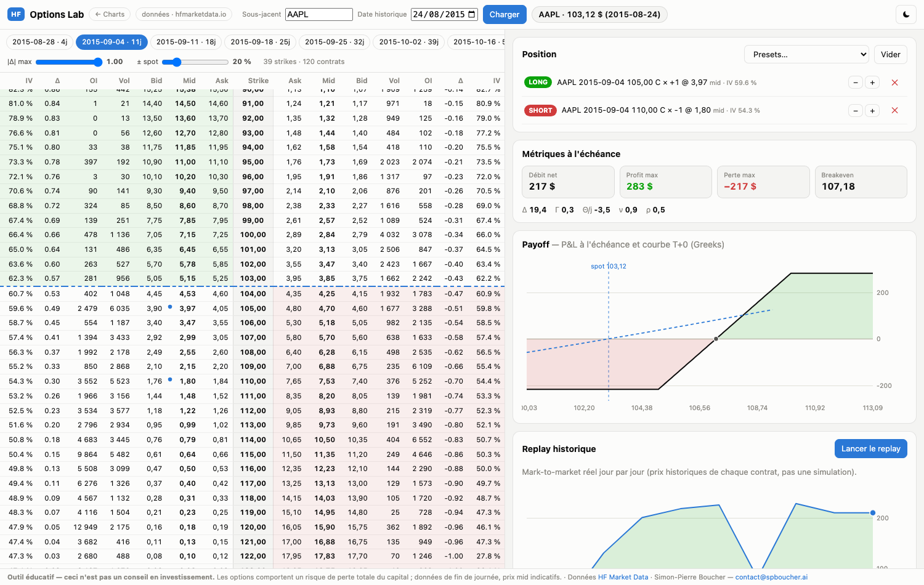Select expiration 2015-09-25 32j

(334, 42)
